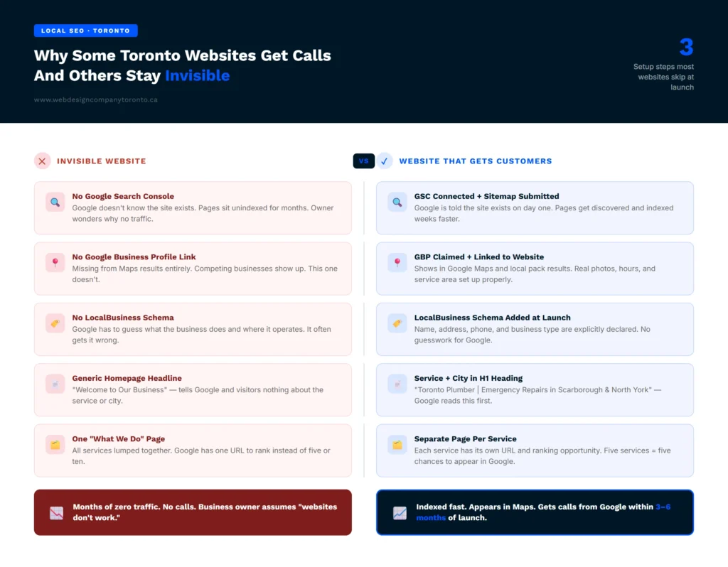
Task: Click the "LocalBusiness Schema Added at Launch" title
Action: coord(492,318)
